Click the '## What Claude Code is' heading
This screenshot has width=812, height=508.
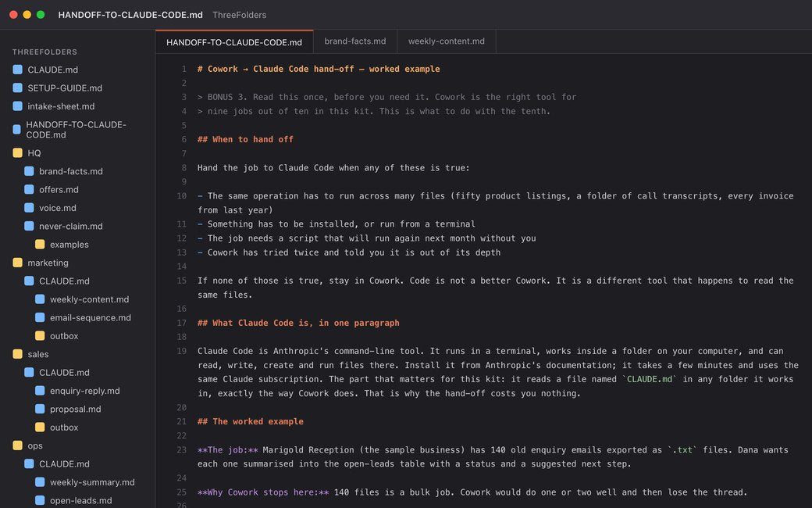(298, 323)
